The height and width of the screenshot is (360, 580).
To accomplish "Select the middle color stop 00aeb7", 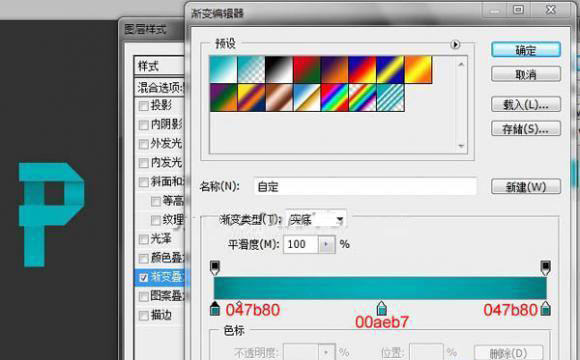I will click(381, 308).
